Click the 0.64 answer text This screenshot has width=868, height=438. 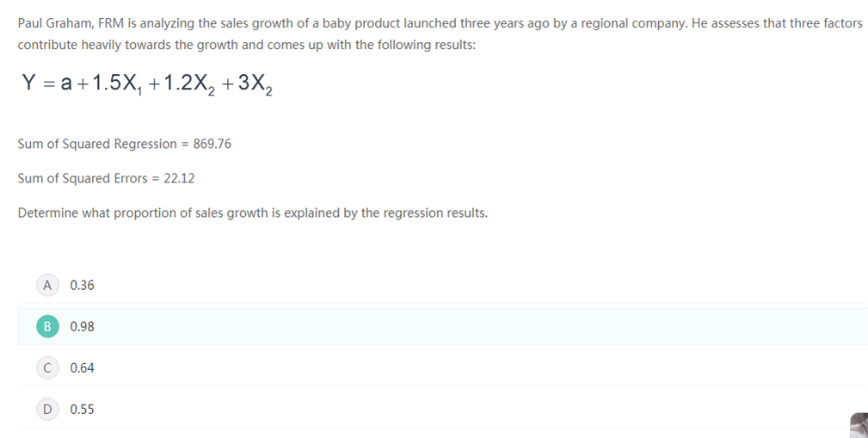(82, 367)
